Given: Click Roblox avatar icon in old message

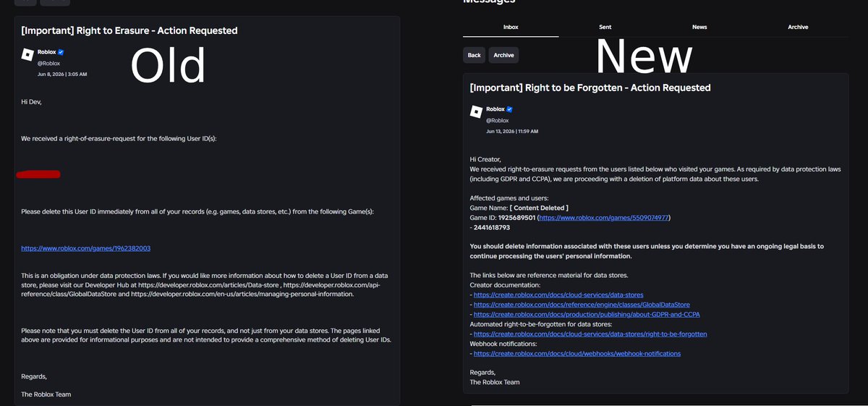Looking at the screenshot, I should pos(27,54).
